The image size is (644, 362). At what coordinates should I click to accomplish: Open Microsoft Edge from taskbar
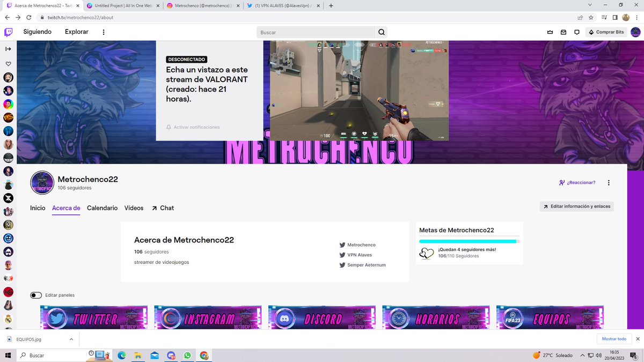[122, 355]
